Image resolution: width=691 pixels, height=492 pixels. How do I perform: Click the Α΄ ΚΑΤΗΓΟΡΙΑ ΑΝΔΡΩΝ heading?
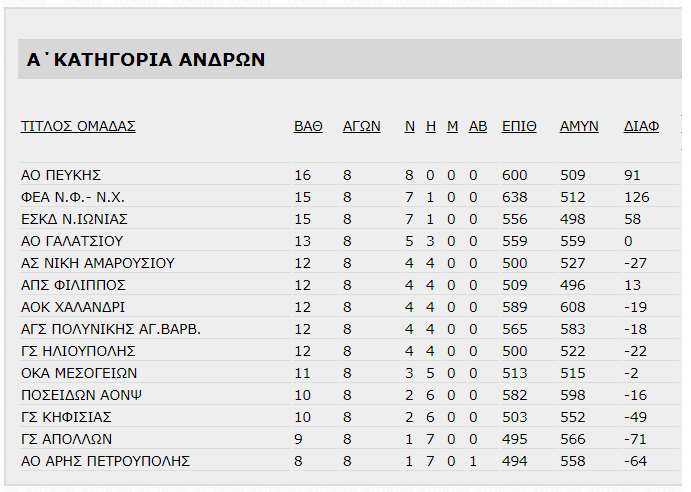point(146,60)
